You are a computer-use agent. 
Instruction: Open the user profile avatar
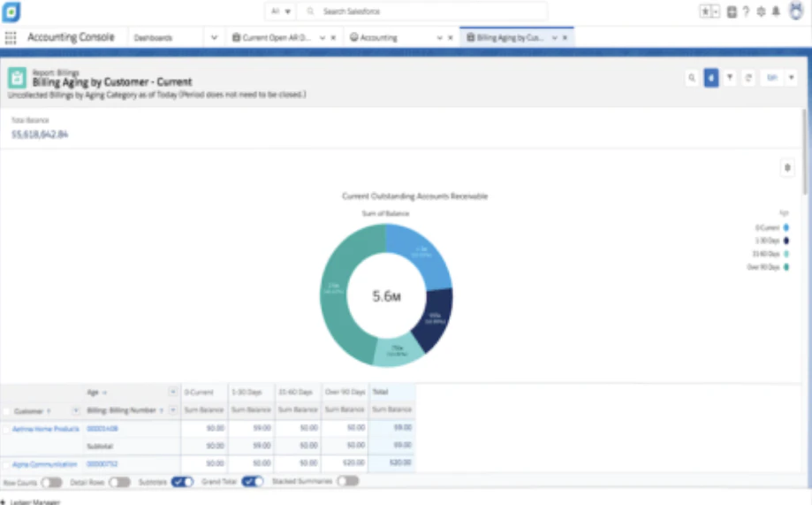(796, 11)
